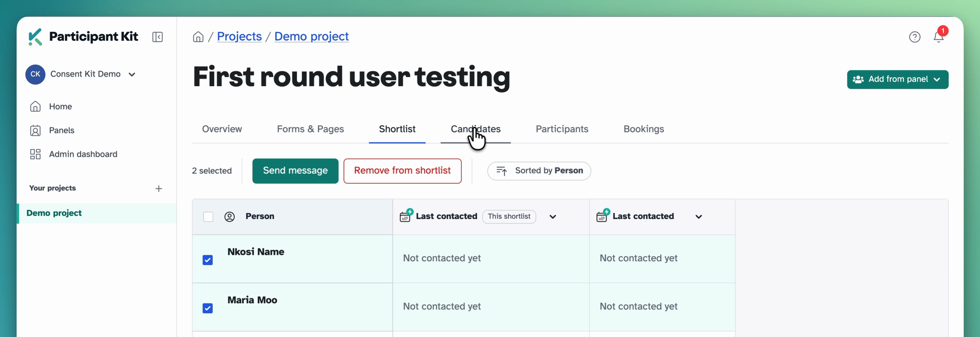Viewport: 980px width, 337px height.
Task: Open the Participants tab
Action: (562, 129)
